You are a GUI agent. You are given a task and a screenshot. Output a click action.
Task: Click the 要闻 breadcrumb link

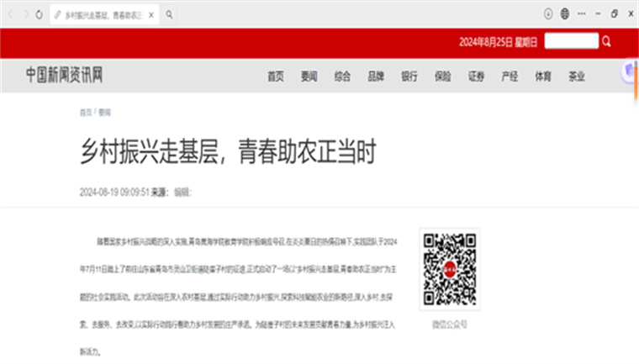click(x=104, y=112)
